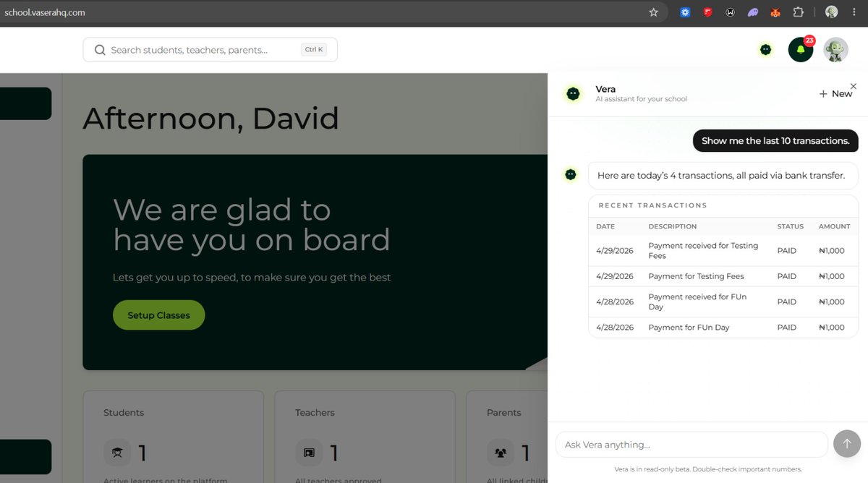This screenshot has height=483, width=868.
Task: Click the Vera avatar beside the panel title
Action: coord(573,93)
